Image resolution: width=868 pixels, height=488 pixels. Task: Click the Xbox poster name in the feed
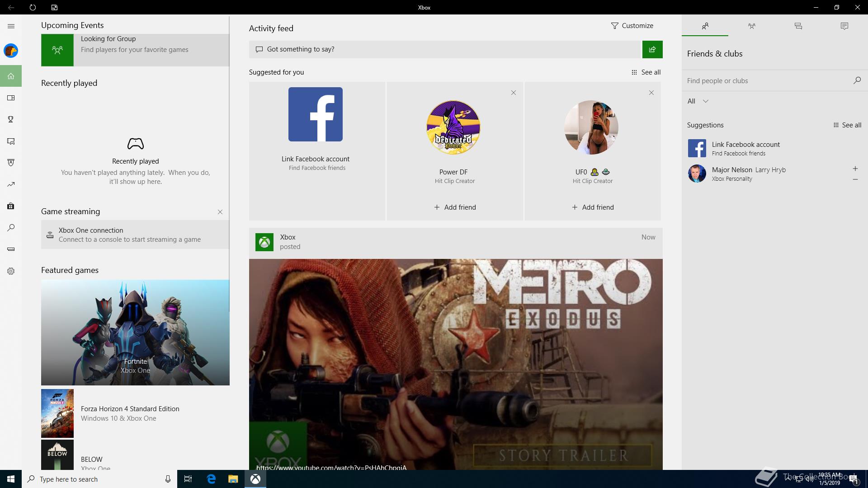(288, 237)
